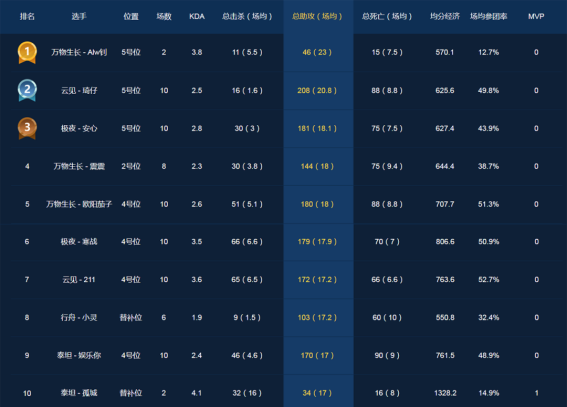Image resolution: width=567 pixels, height=407 pixels.
Task: Open player 行舟 - 小灵 profile
Action: point(79,317)
